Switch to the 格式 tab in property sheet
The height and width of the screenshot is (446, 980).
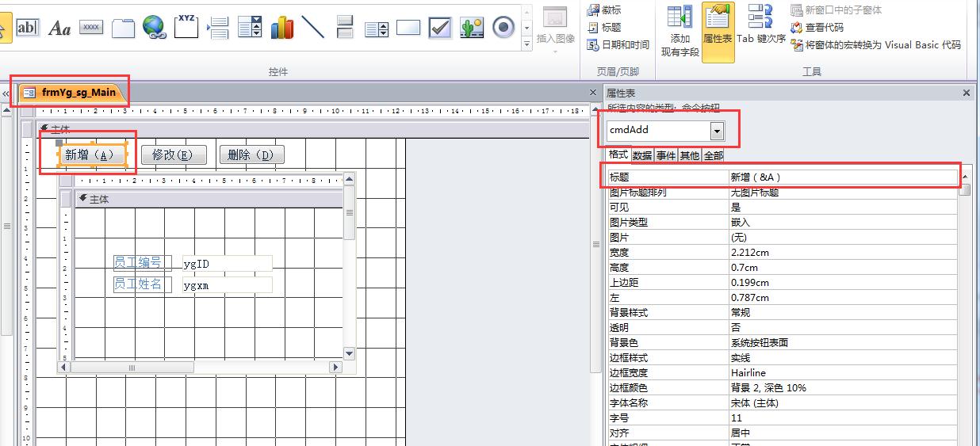pos(618,155)
